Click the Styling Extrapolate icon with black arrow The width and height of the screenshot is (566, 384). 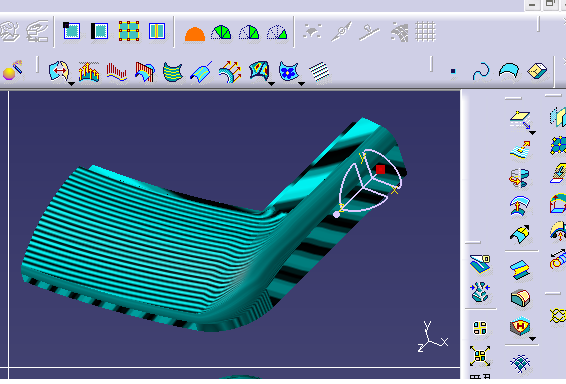point(520,234)
